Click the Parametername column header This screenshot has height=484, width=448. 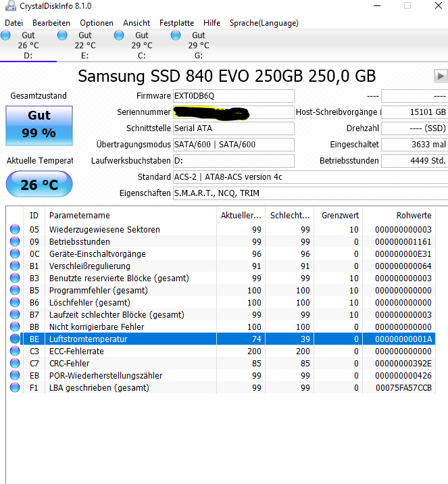tap(130, 216)
